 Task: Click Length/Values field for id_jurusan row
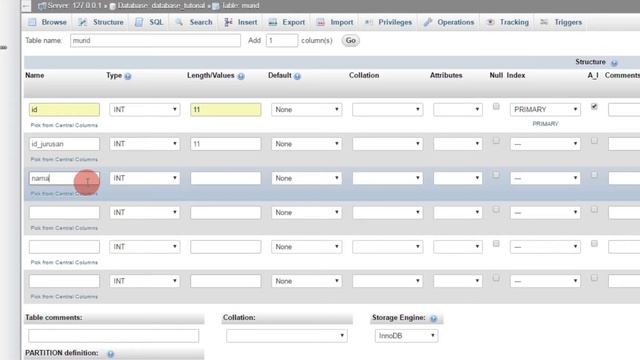226,144
